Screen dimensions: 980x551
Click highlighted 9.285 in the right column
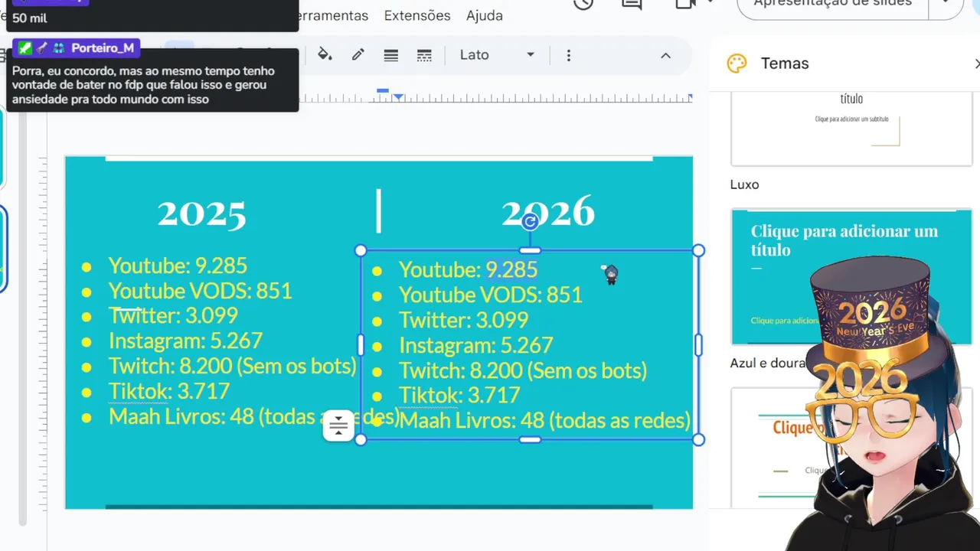point(511,269)
